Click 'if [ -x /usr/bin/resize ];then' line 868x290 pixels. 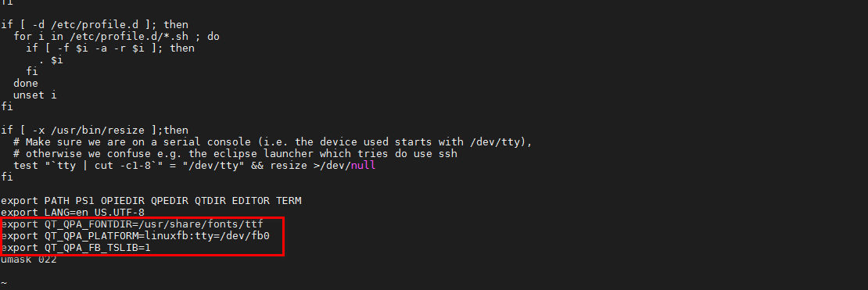point(95,130)
